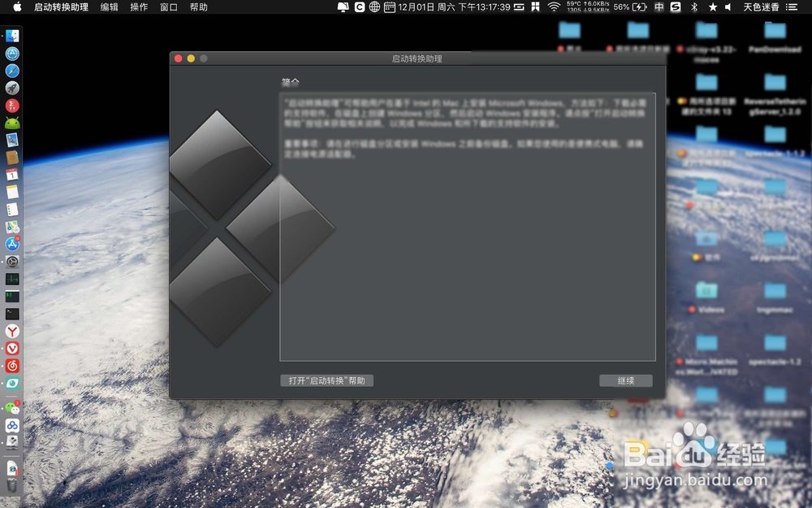Open the 帮助 menu in the menu bar
The image size is (812, 508).
[x=199, y=8]
